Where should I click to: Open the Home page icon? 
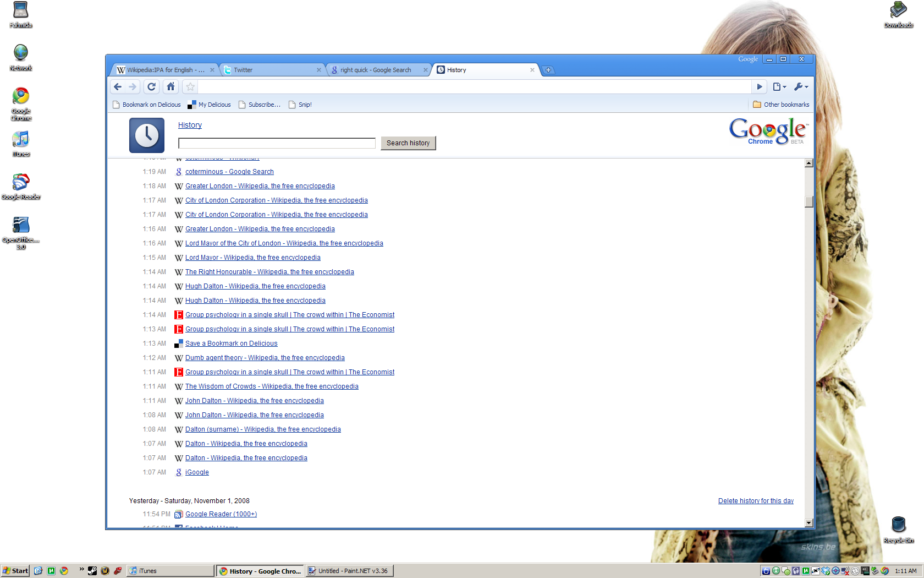(170, 86)
